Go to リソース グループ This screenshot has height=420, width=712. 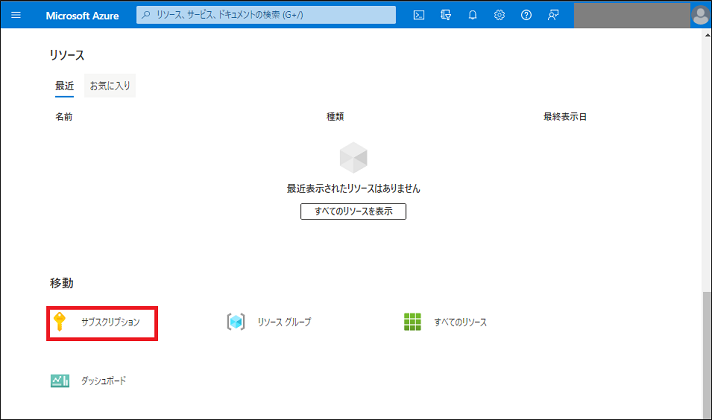point(284,322)
